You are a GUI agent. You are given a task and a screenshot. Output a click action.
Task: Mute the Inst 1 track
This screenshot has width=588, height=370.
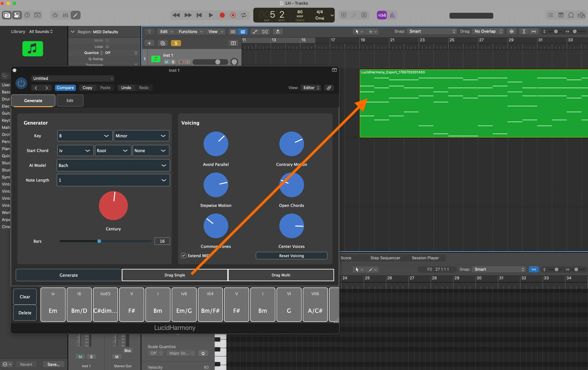[167, 62]
